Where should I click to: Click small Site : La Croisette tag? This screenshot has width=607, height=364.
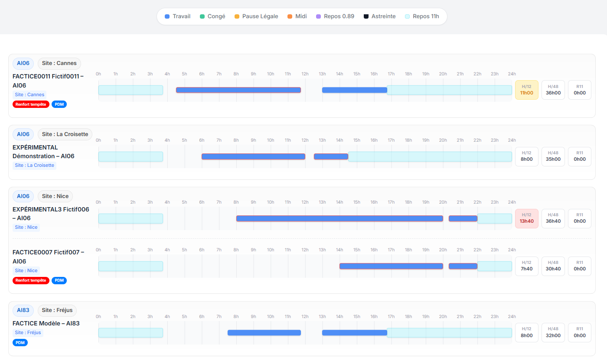(34, 165)
